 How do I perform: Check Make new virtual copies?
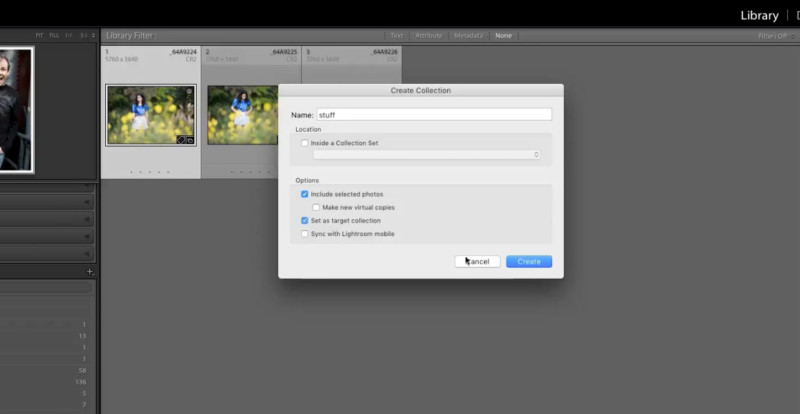click(316, 208)
